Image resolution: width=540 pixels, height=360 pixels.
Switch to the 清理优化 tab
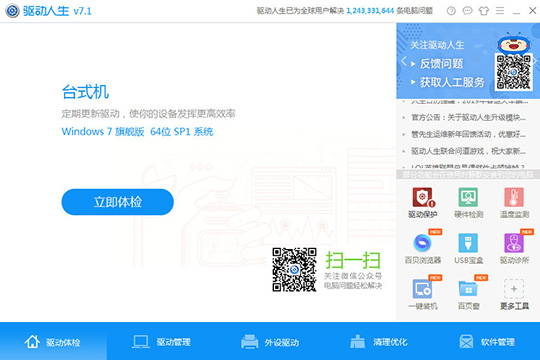[378, 342]
